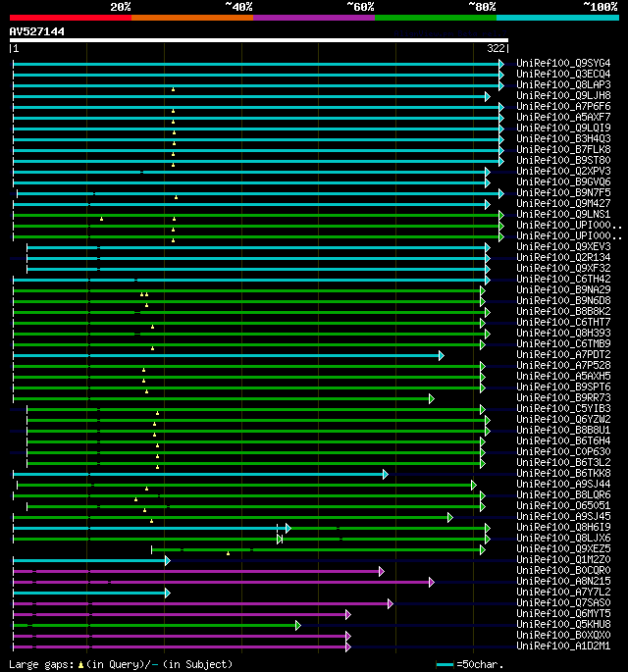Select the UniRef100_Q9XEV3 label
The image size is (628, 672).
[563, 246]
